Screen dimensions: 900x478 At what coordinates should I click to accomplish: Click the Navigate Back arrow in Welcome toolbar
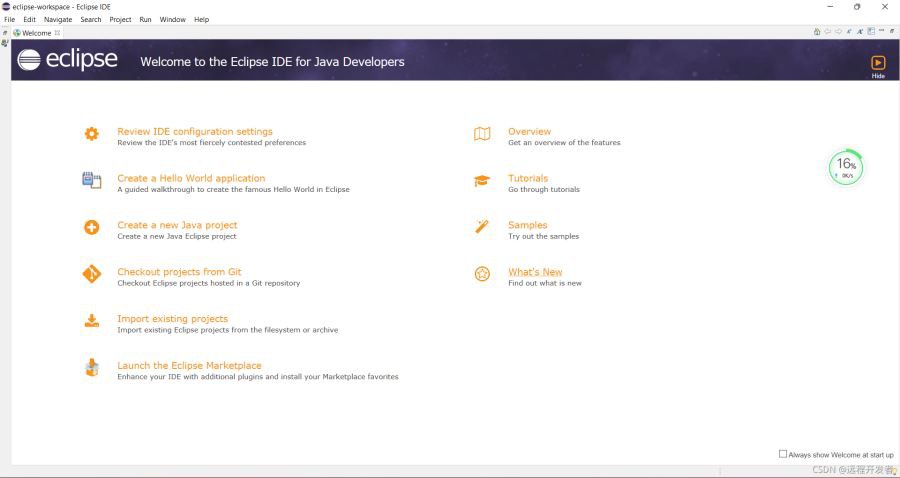click(x=828, y=32)
